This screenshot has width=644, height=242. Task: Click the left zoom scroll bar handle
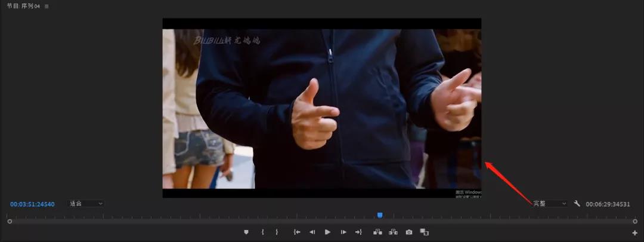[x=10, y=222]
